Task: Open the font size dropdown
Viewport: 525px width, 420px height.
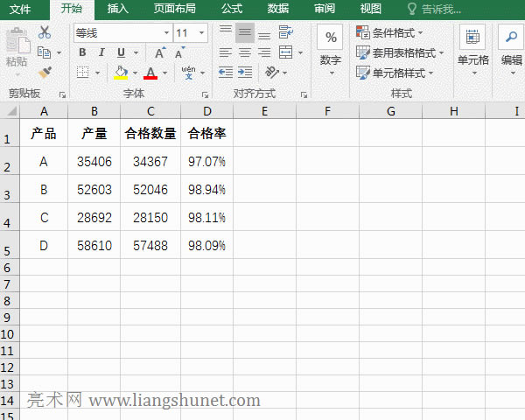Action: [202, 32]
